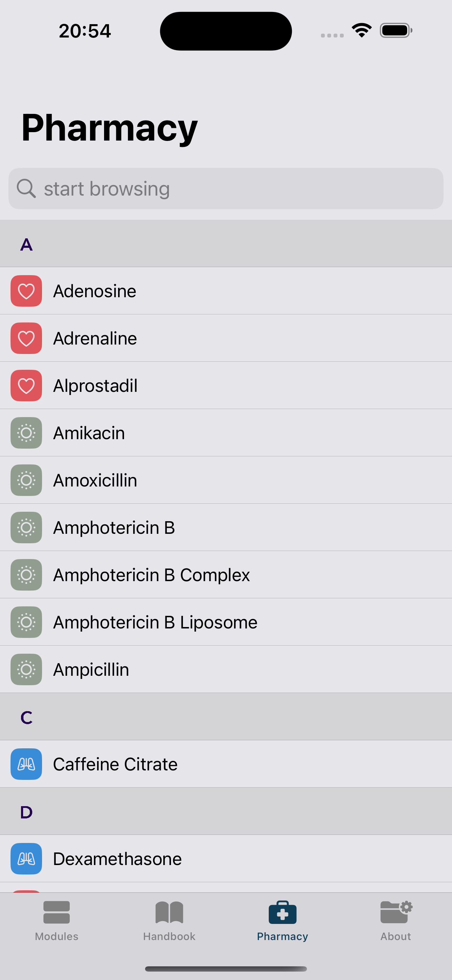Tap the A section header

pyautogui.click(x=226, y=244)
